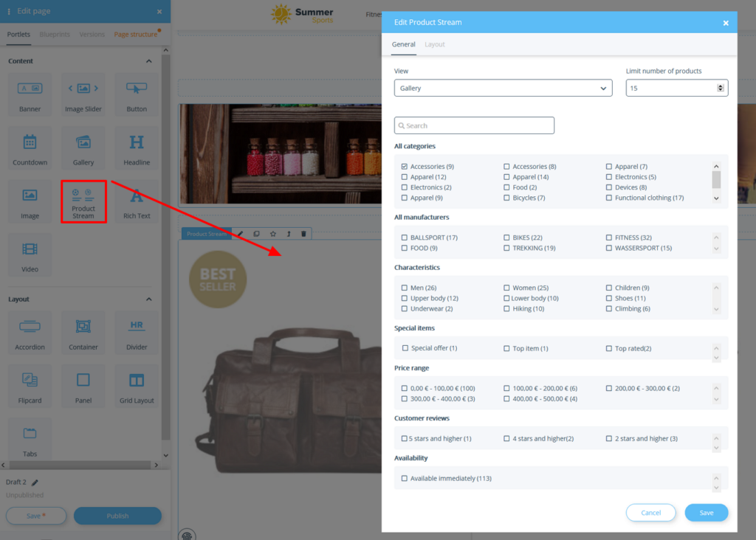The image size is (756, 540).
Task: Click the star icon on Product Stream toolbar
Action: (x=272, y=234)
